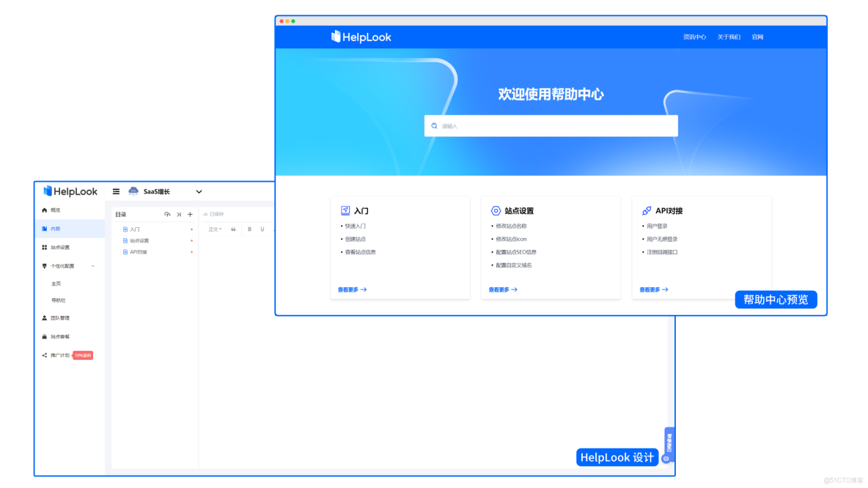Viewport: 868px width, 488px height.
Task: Open the 查看站点信息 article link
Action: tap(361, 252)
